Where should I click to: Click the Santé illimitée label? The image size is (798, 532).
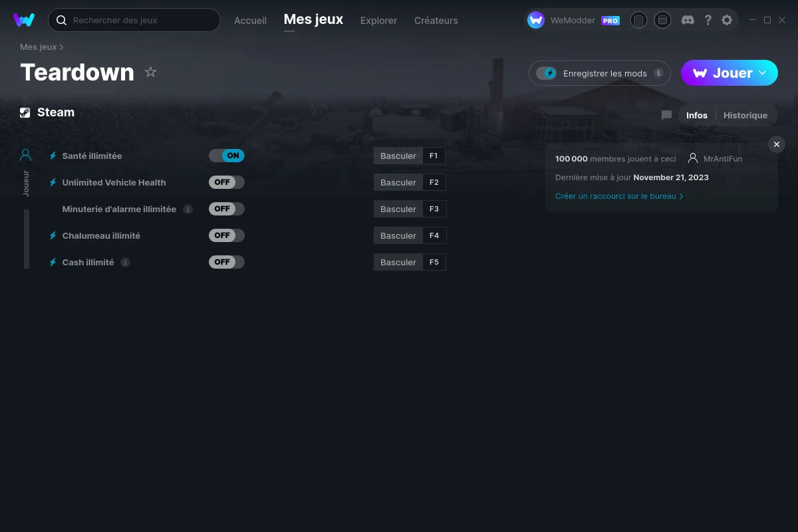(x=92, y=156)
